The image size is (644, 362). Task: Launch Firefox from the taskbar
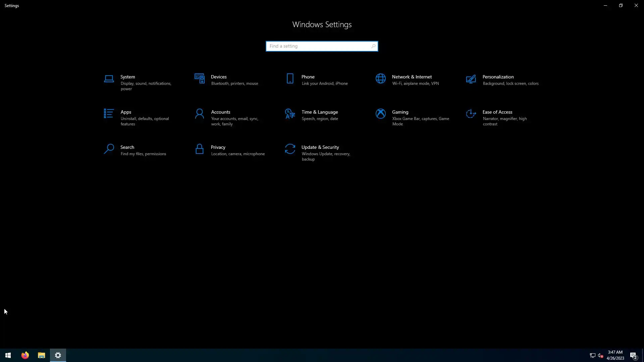(25, 355)
